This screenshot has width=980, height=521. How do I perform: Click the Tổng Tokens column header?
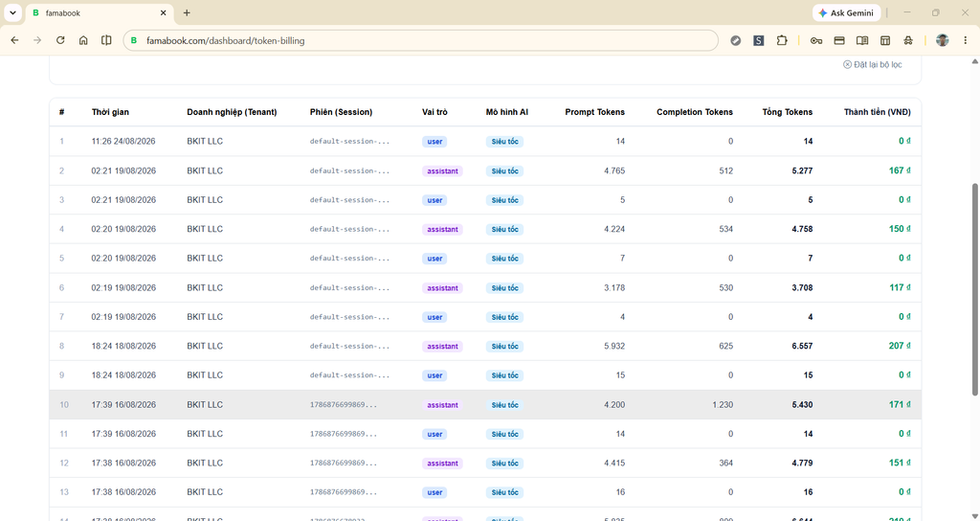[x=787, y=112]
